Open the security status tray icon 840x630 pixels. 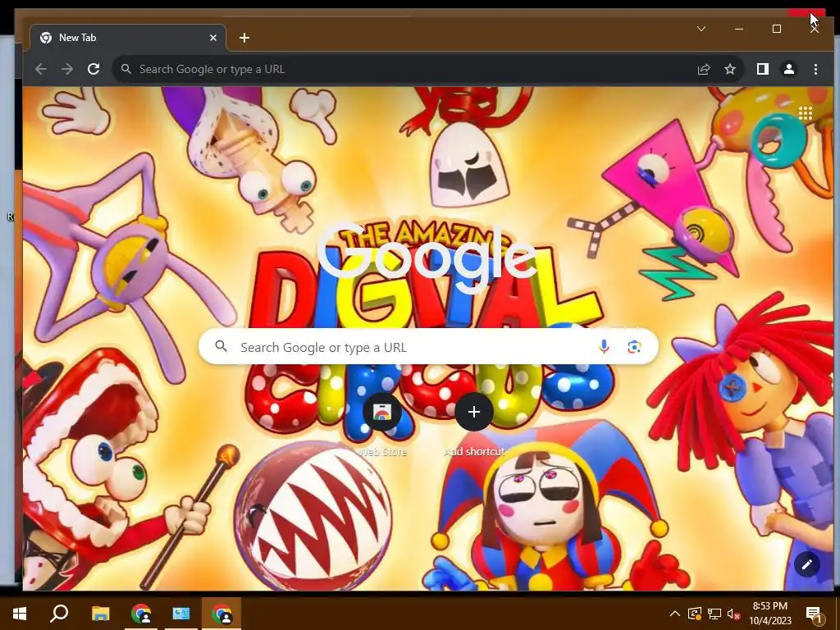694,614
